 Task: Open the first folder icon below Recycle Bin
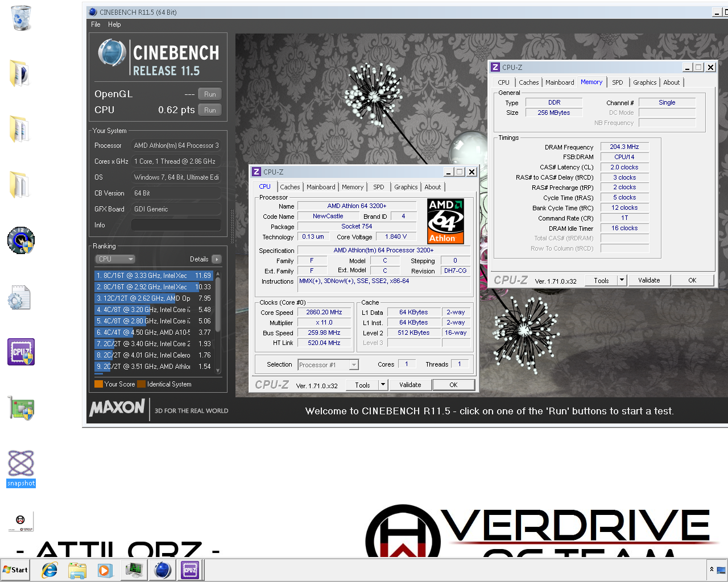pos(20,73)
